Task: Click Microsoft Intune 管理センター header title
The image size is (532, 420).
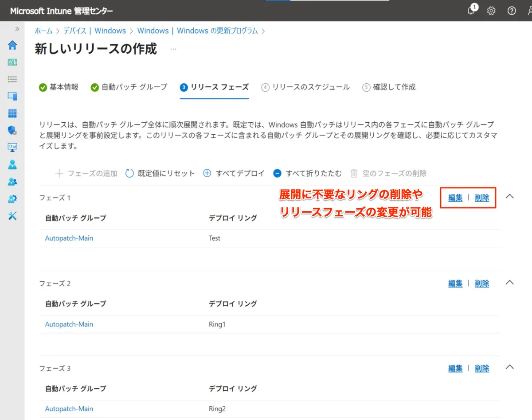Action: tap(62, 11)
